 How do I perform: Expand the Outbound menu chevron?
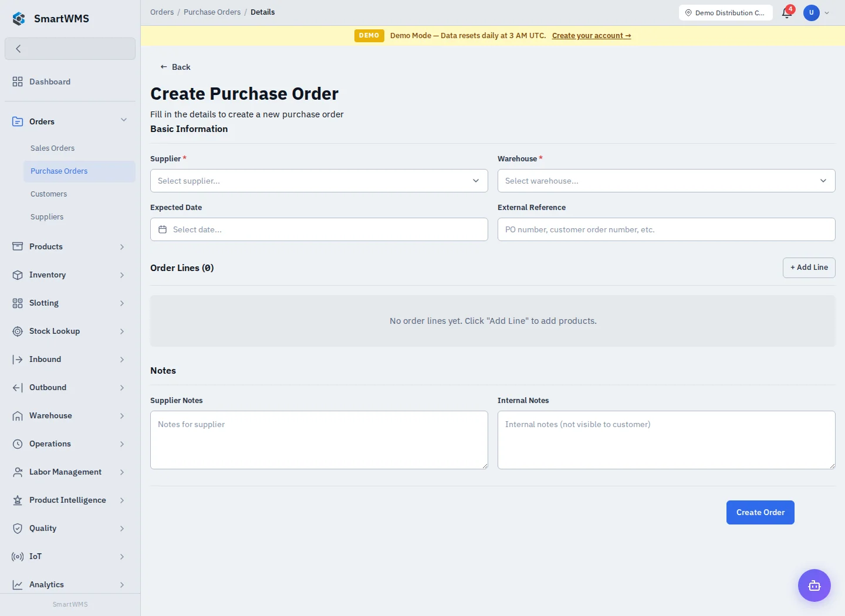pyautogui.click(x=122, y=388)
